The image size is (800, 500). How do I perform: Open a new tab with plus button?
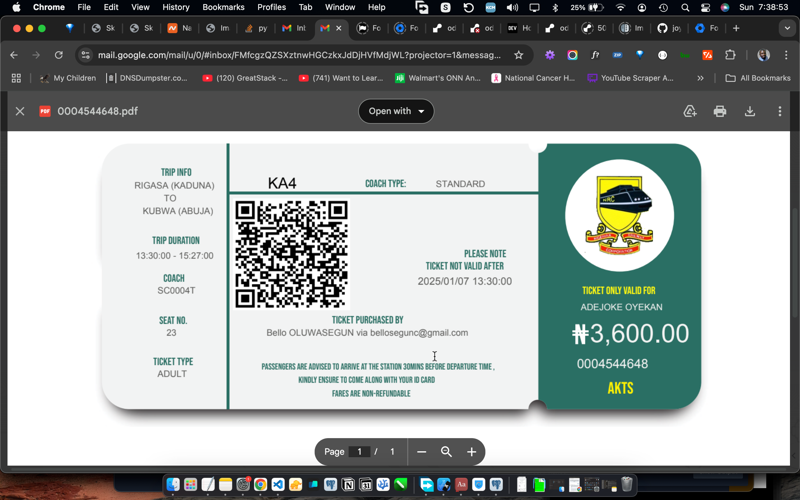[735, 28]
